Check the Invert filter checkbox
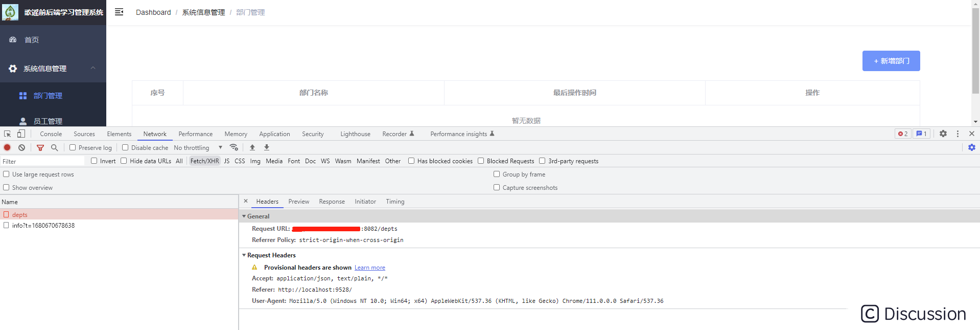 [x=94, y=161]
